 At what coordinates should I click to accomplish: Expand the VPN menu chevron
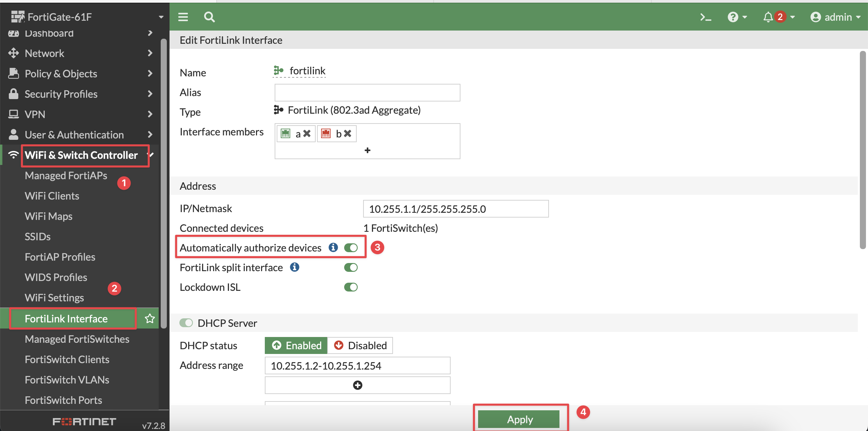click(x=150, y=114)
